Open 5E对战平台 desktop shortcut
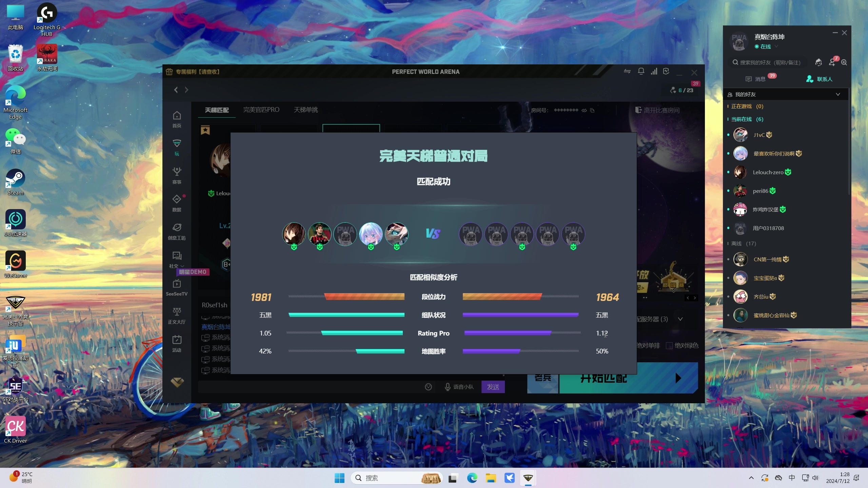Image resolution: width=868 pixels, height=488 pixels. tap(15, 389)
